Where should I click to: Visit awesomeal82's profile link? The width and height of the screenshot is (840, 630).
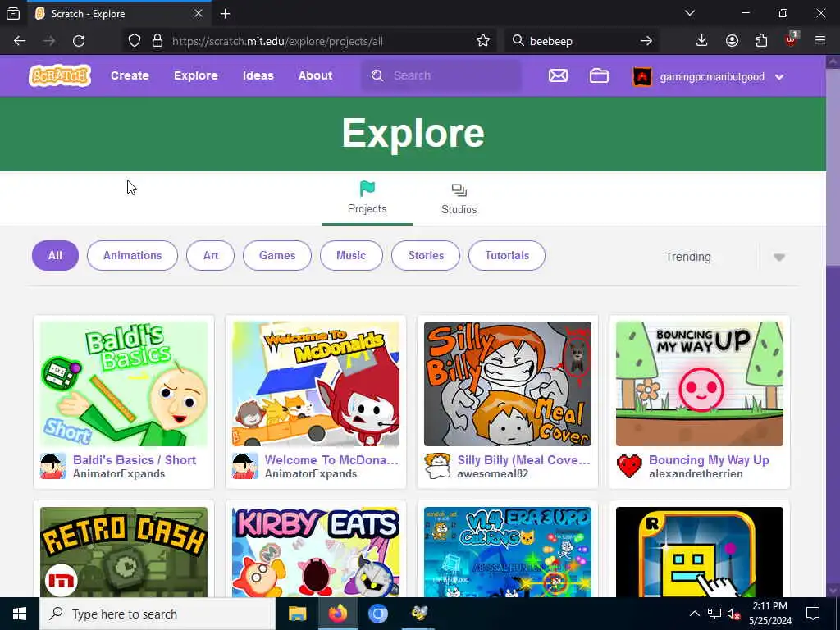(492, 474)
